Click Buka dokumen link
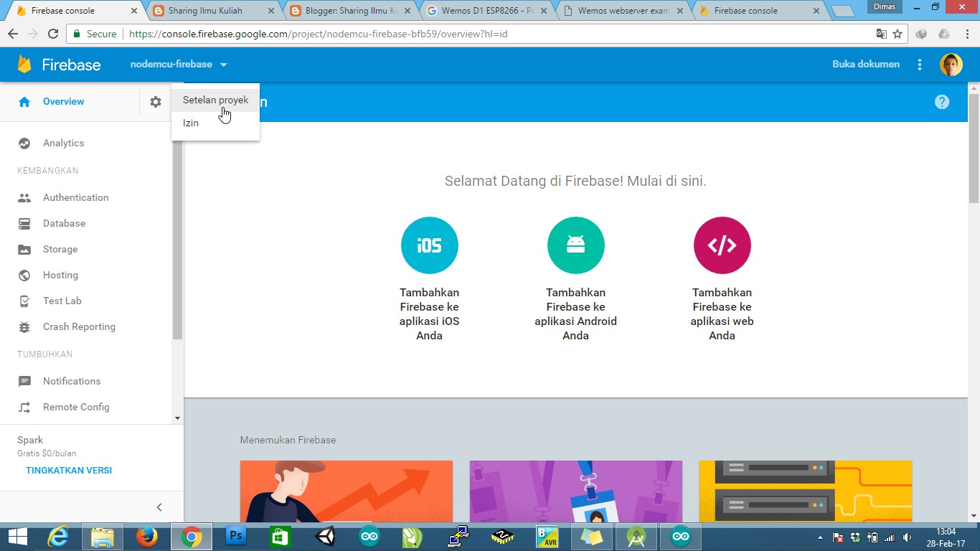Viewport: 980px width, 551px height. pos(866,65)
